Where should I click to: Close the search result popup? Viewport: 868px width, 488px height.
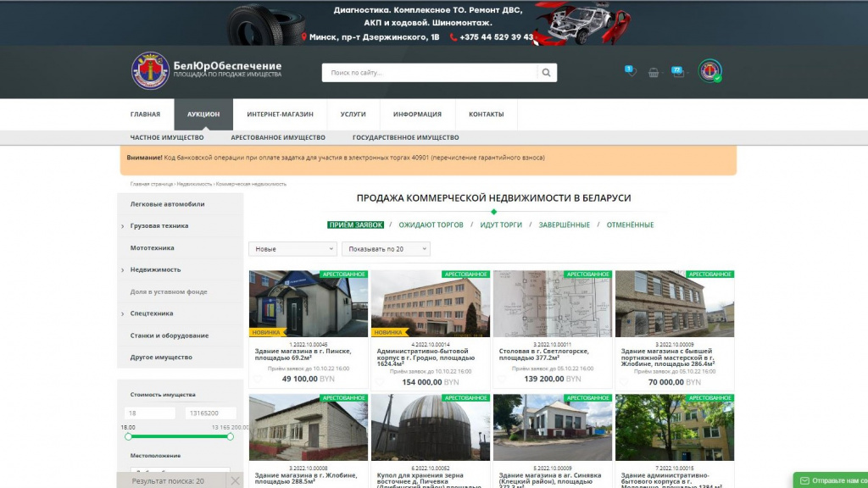[236, 480]
